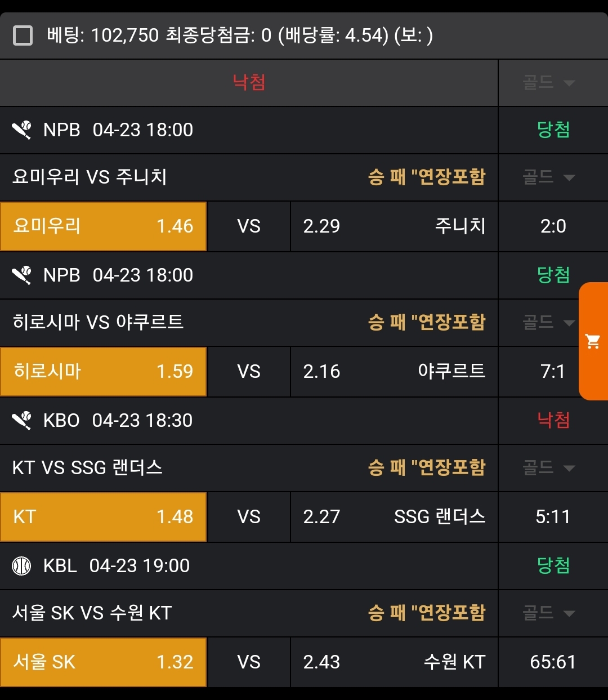Click the 주니치 2.29 odds cell
This screenshot has height=700, width=608.
coord(394,226)
